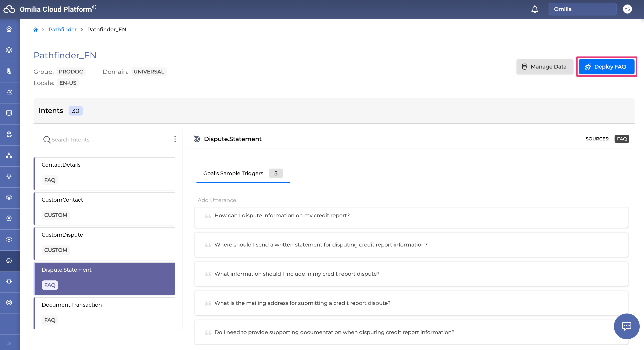This screenshot has height=350, width=644.
Task: Open the layers stack sidebar icon
Action: [9, 50]
